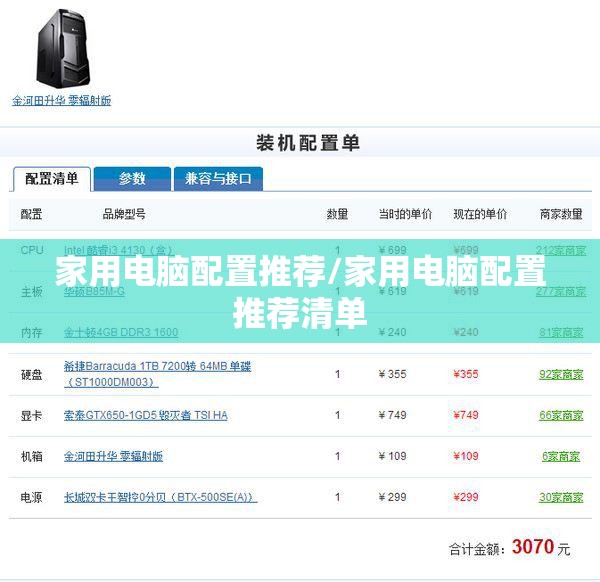Screen dimensions: 600x582
Task: View the 81家商家 sellers link
Action: click(561, 332)
